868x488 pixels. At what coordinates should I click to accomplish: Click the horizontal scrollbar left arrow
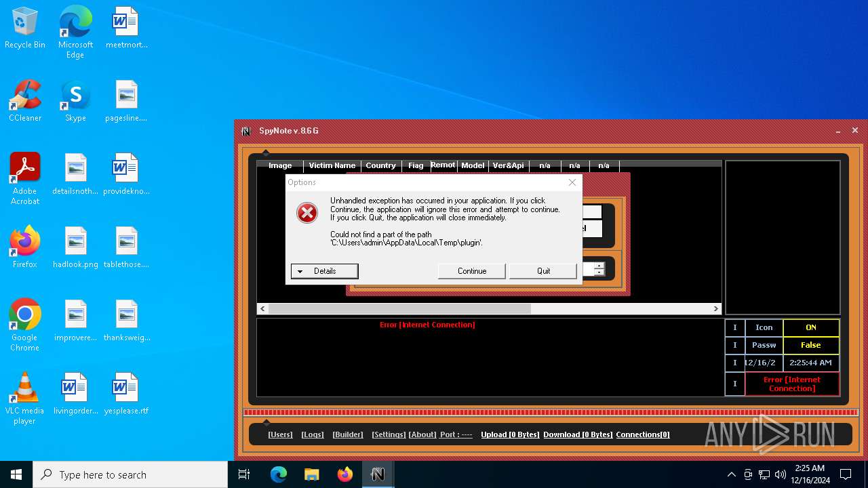coord(262,308)
